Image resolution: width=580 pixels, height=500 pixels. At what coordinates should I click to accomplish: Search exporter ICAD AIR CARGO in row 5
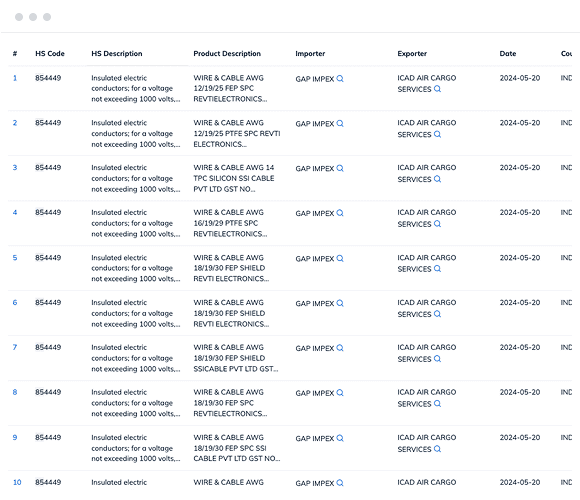[437, 269]
